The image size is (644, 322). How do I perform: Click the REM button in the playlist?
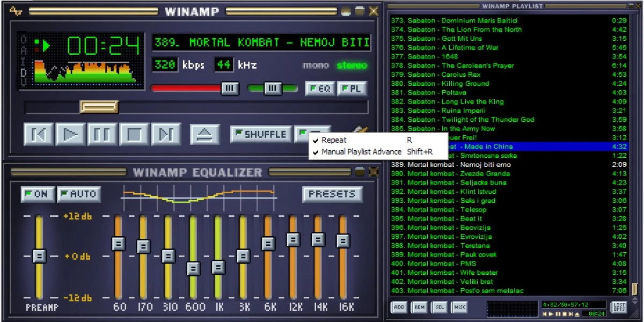420,307
